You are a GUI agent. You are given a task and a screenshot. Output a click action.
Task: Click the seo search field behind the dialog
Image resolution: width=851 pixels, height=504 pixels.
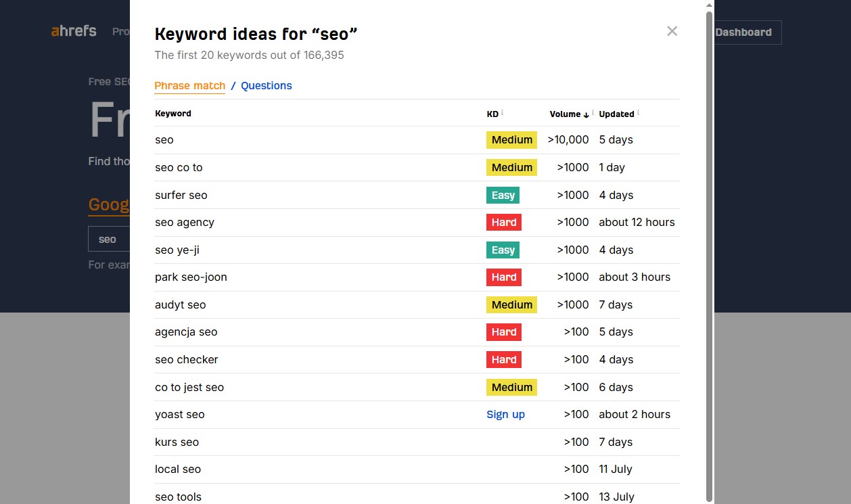110,239
